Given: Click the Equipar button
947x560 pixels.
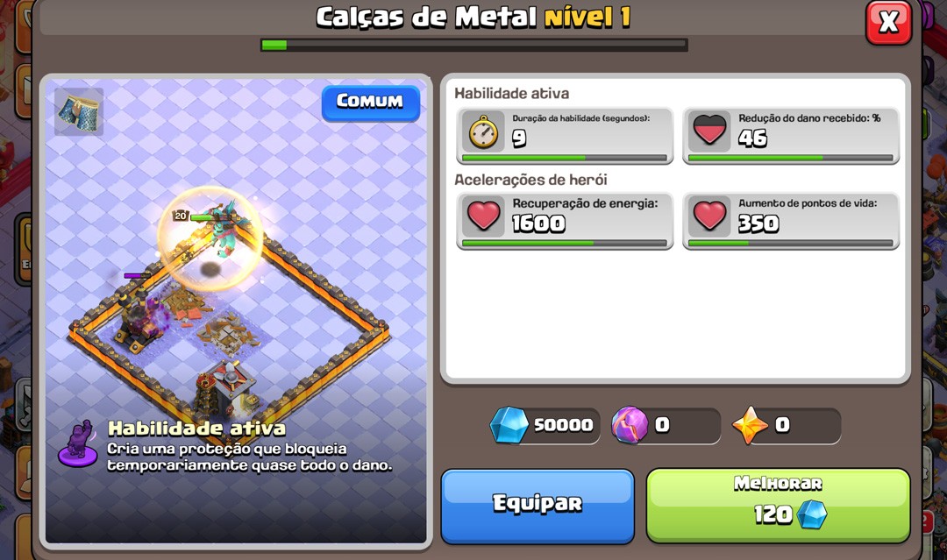Looking at the screenshot, I should point(538,506).
